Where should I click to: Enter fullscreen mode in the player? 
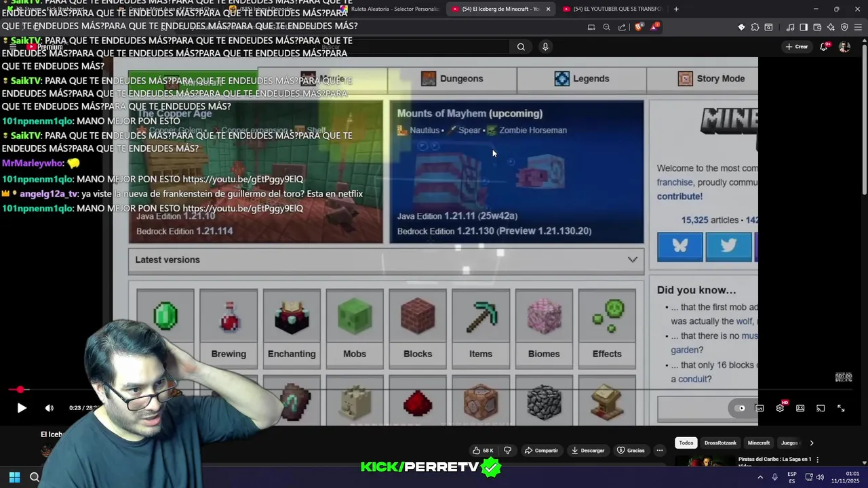pyautogui.click(x=841, y=408)
